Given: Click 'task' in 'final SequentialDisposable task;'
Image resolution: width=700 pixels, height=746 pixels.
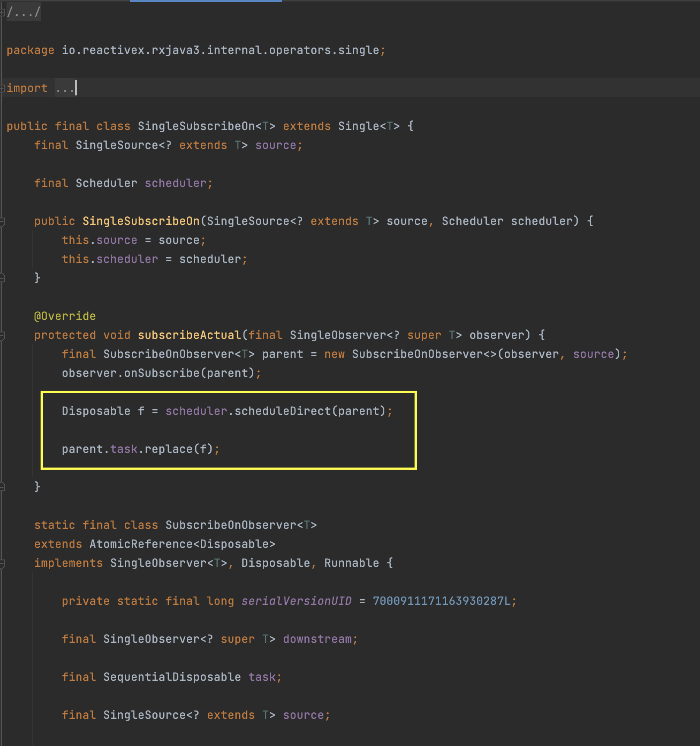Looking at the screenshot, I should [x=262, y=677].
